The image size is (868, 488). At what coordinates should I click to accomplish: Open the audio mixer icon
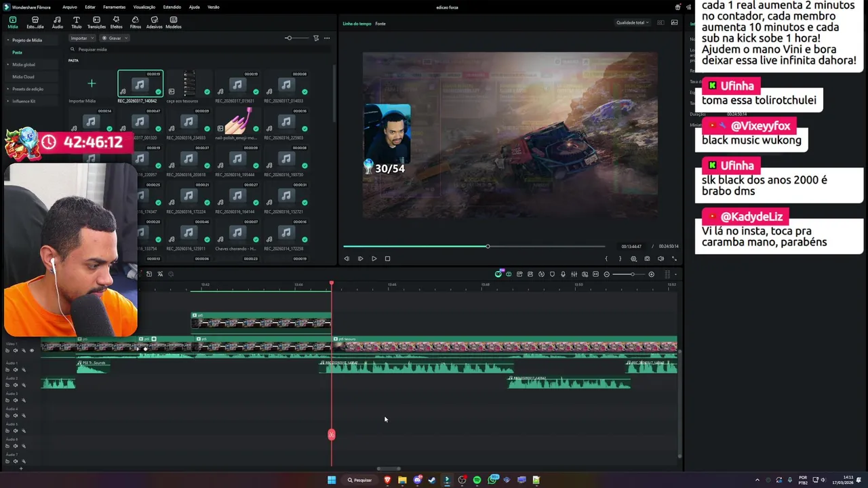[574, 274]
